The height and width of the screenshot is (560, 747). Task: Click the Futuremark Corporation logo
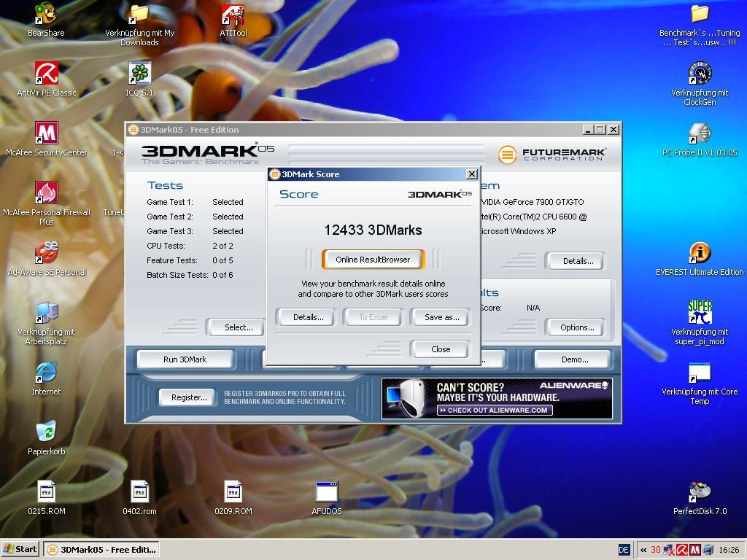pos(551,155)
